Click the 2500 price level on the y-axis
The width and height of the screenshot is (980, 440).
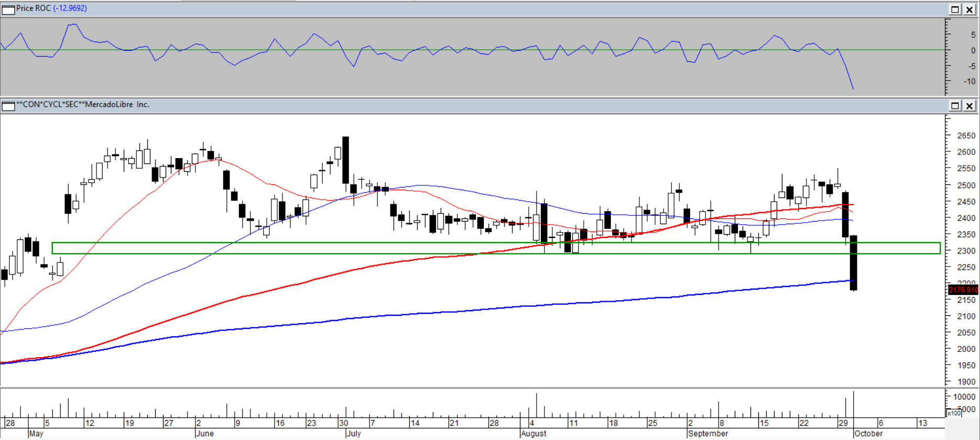click(x=966, y=185)
